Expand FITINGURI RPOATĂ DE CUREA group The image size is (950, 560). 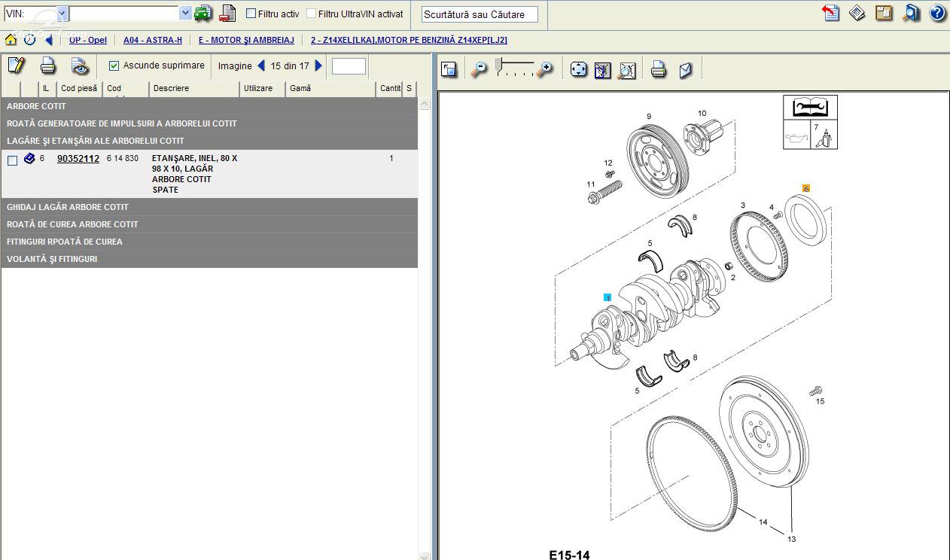coord(209,242)
